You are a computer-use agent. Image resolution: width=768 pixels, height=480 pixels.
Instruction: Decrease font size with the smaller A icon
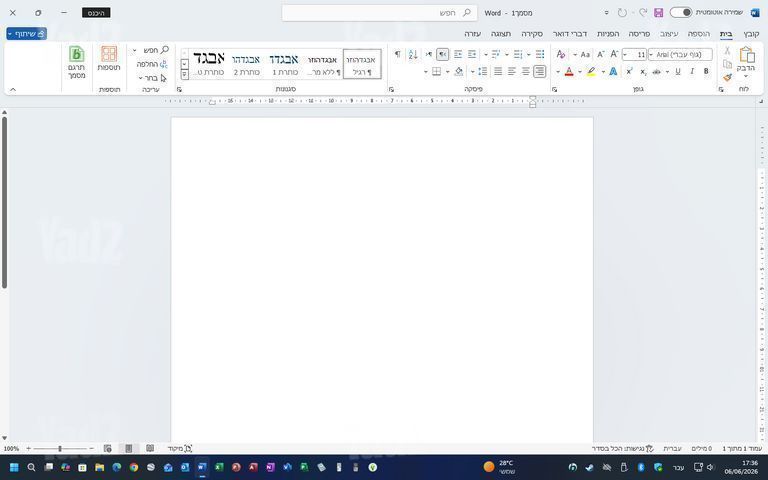[600, 54]
